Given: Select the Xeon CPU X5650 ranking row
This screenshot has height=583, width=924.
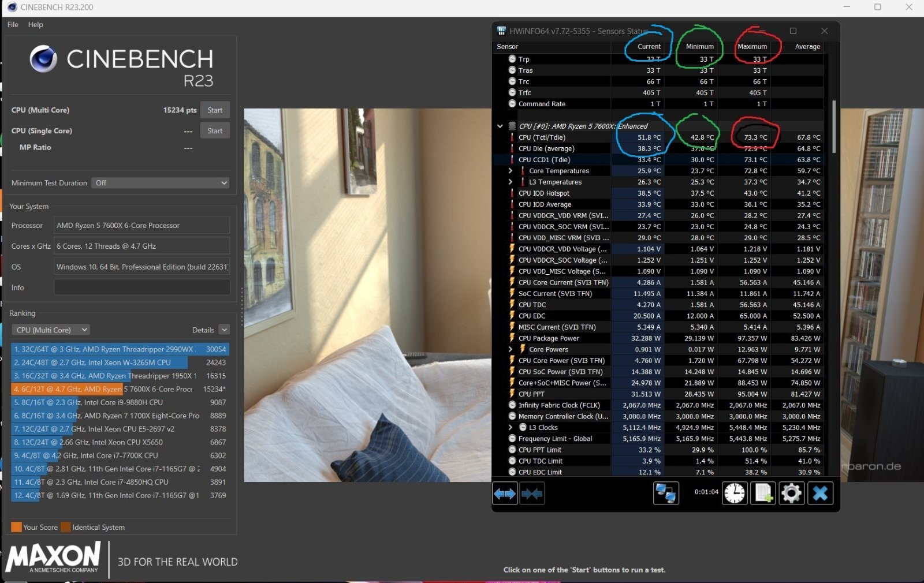Looking at the screenshot, I should (120, 442).
